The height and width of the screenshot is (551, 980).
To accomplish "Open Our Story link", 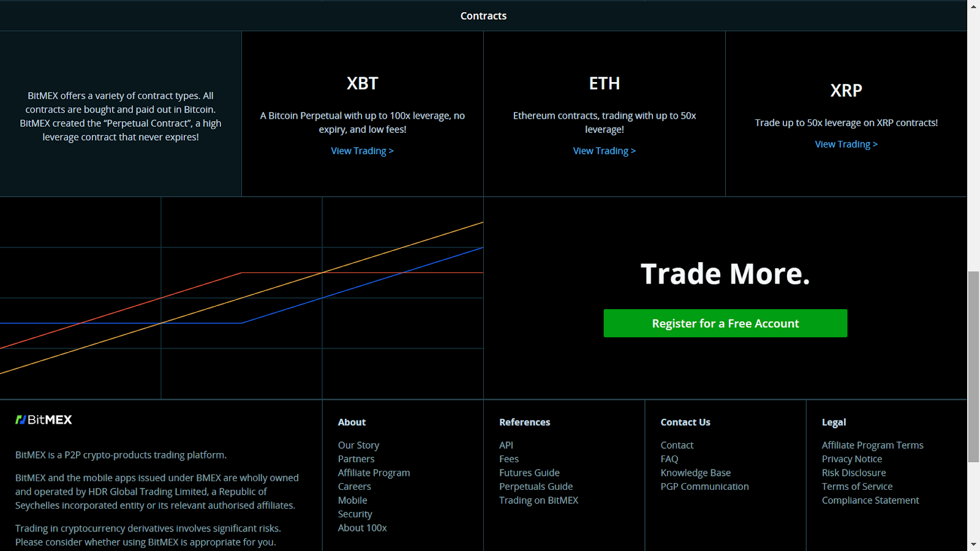I will (x=359, y=445).
